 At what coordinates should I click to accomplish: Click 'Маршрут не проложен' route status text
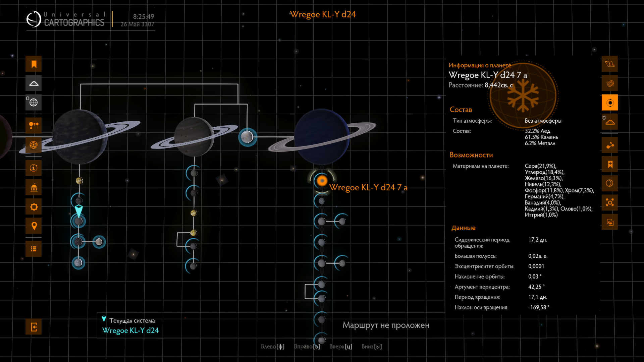point(386,325)
